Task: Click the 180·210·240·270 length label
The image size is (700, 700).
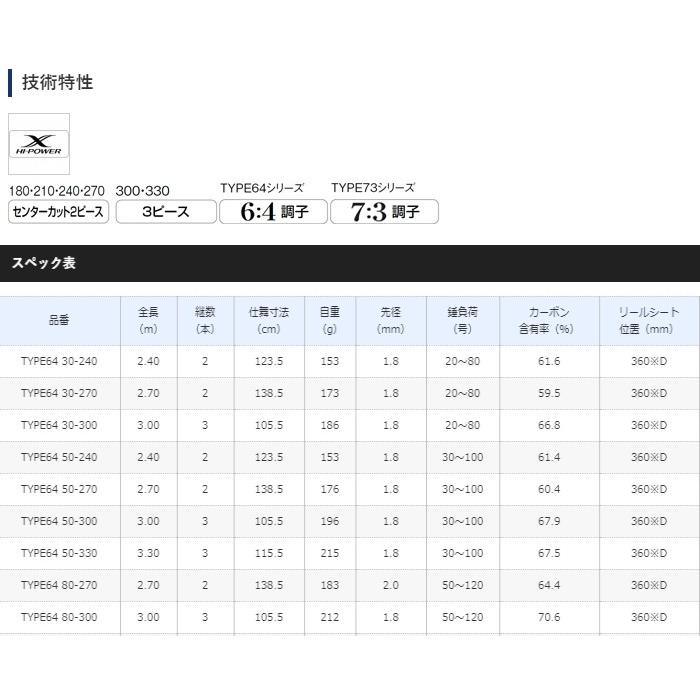Action: coord(57,191)
